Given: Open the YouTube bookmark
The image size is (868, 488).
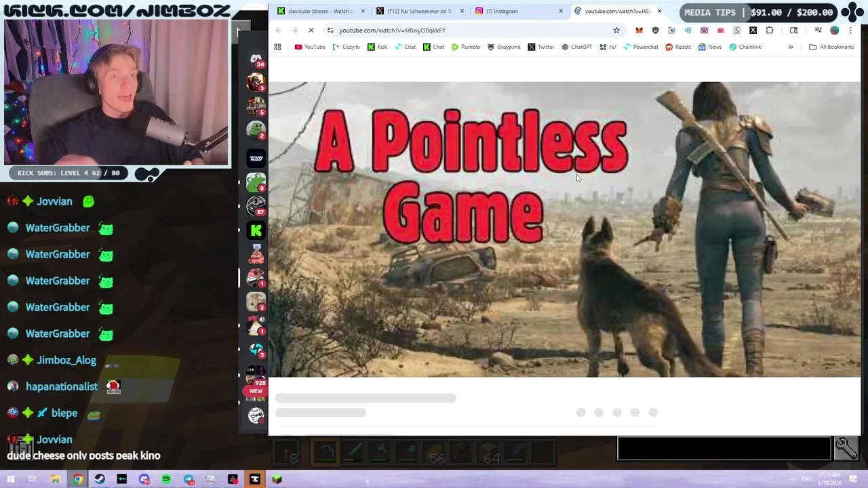Looking at the screenshot, I should (x=310, y=47).
